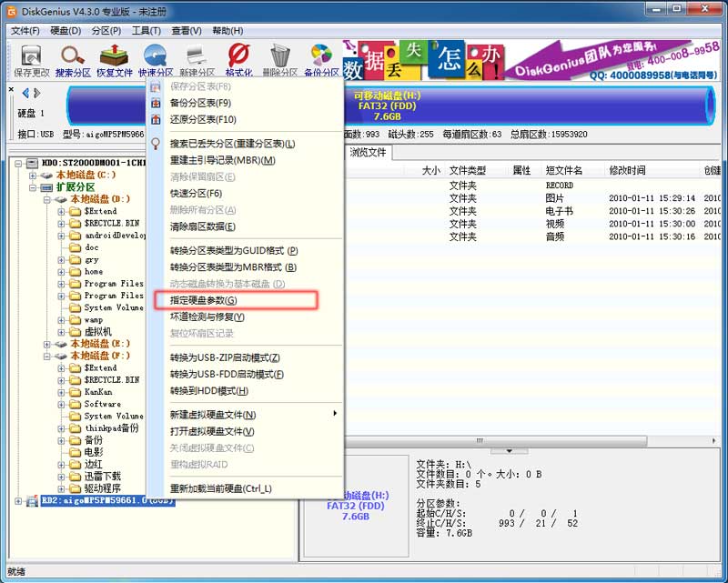Click the 属性 column header
This screenshot has width=728, height=583.
(x=521, y=170)
